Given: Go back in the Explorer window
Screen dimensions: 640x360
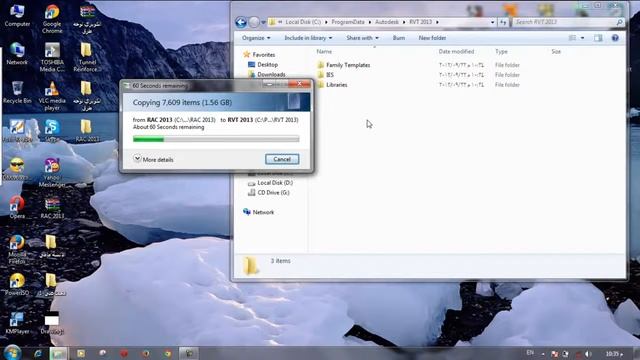Looking at the screenshot, I should [241, 22].
